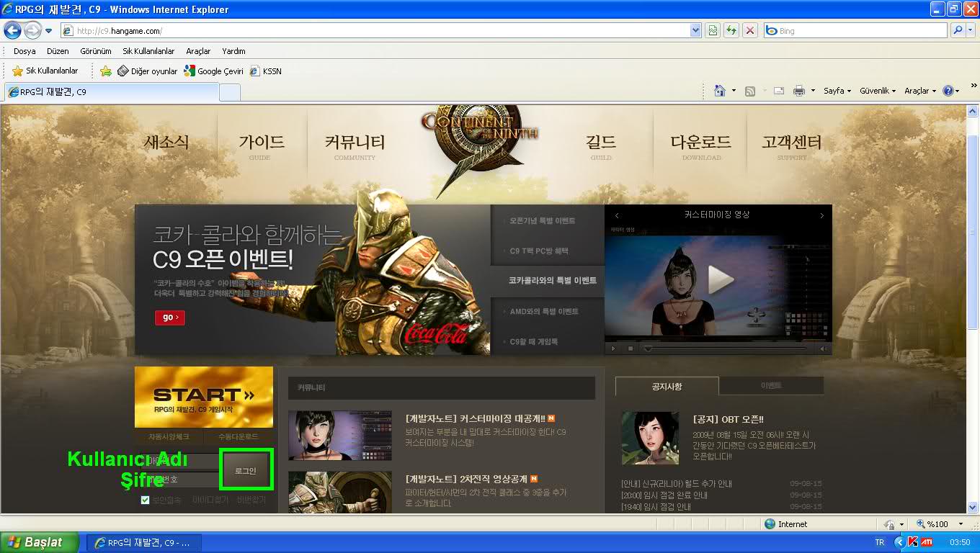Click the video progress seek bar
980x553 pixels.
click(727, 349)
